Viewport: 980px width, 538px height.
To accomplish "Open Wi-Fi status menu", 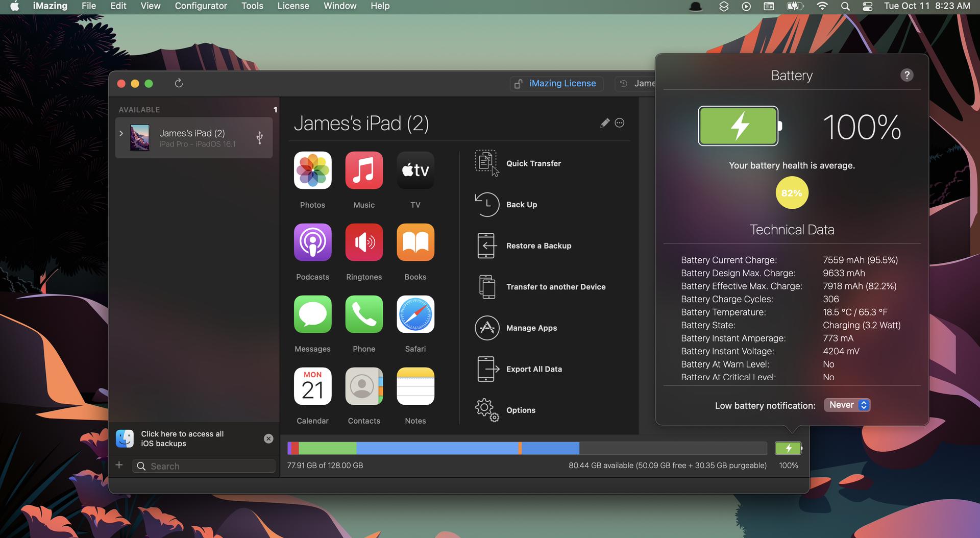I will tap(822, 6).
